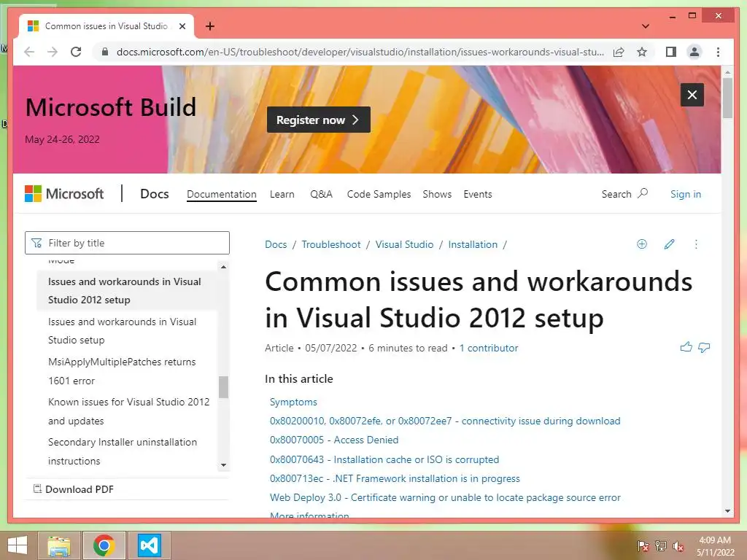
Task: Click Register now on the banner
Action: click(x=318, y=120)
